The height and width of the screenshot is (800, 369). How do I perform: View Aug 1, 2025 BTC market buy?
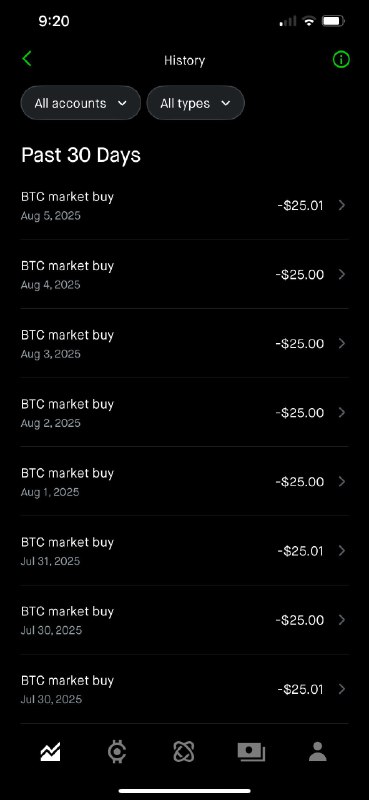pyautogui.click(x=184, y=481)
